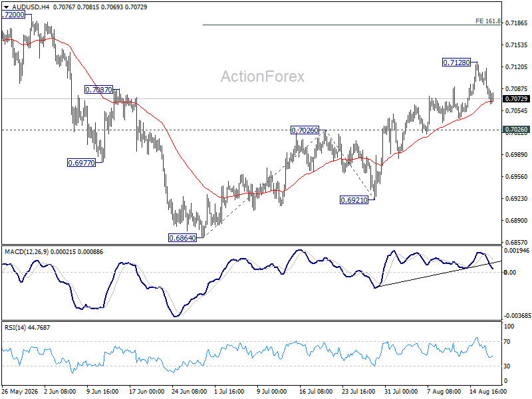Open the AUDUSD,H4 chart dropdown arrow
The height and width of the screenshot is (399, 532).
click(6, 7)
